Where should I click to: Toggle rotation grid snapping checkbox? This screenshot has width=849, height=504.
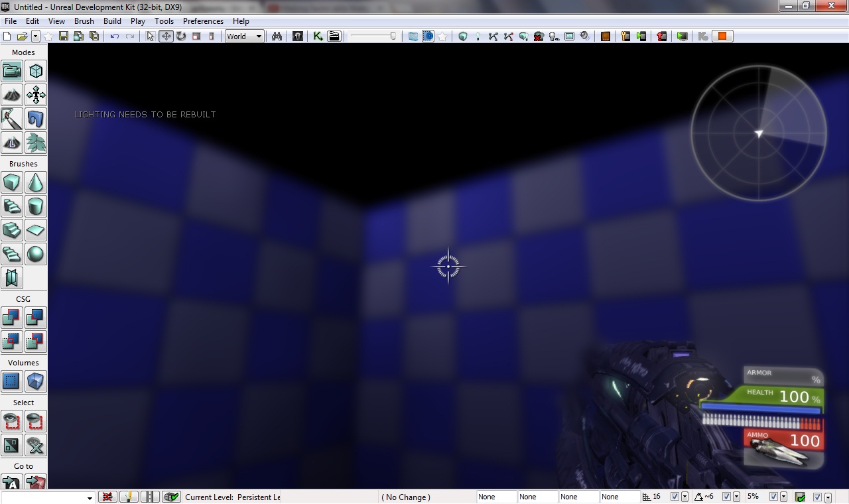726,497
